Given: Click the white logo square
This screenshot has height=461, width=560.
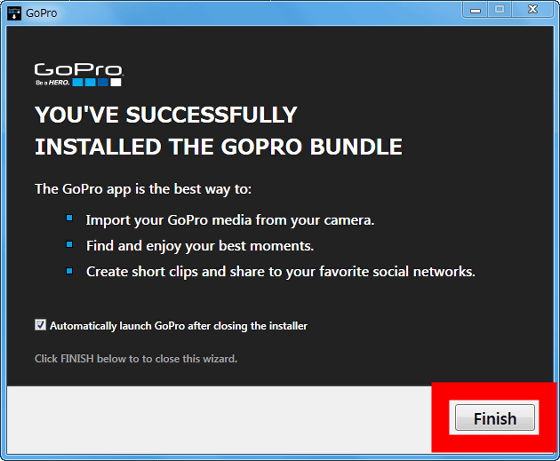Looking at the screenshot, I should [116, 82].
